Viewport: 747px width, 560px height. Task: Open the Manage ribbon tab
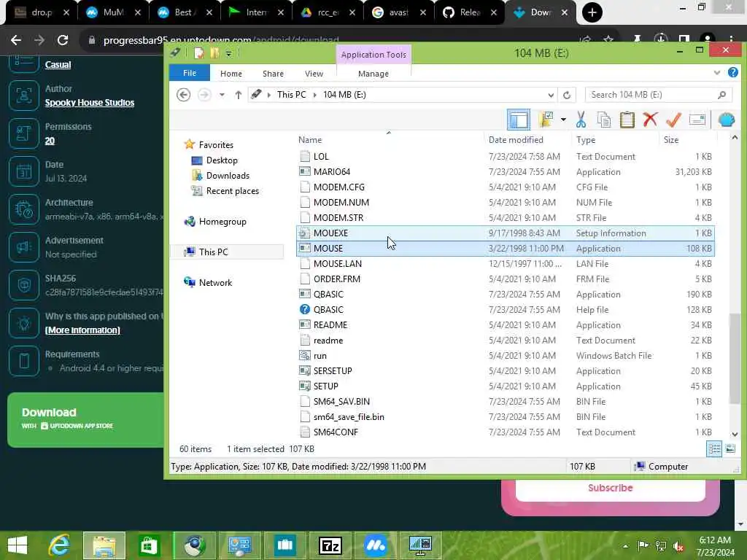coord(373,74)
